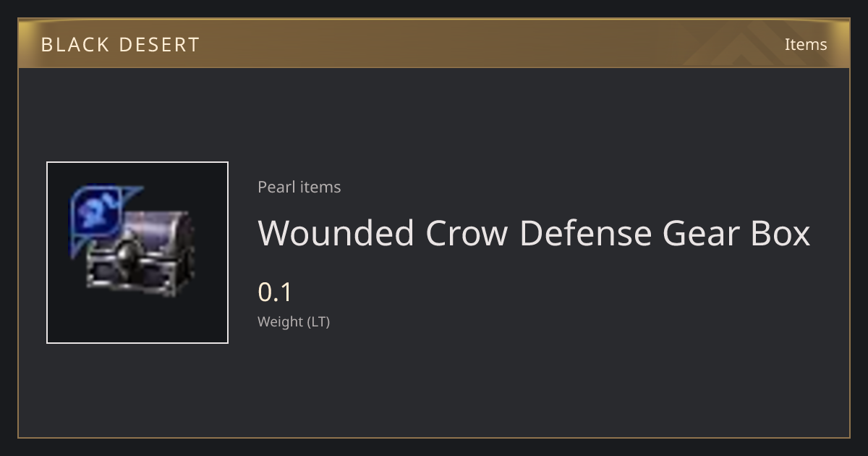Click the Weight (LT) label

click(x=294, y=322)
